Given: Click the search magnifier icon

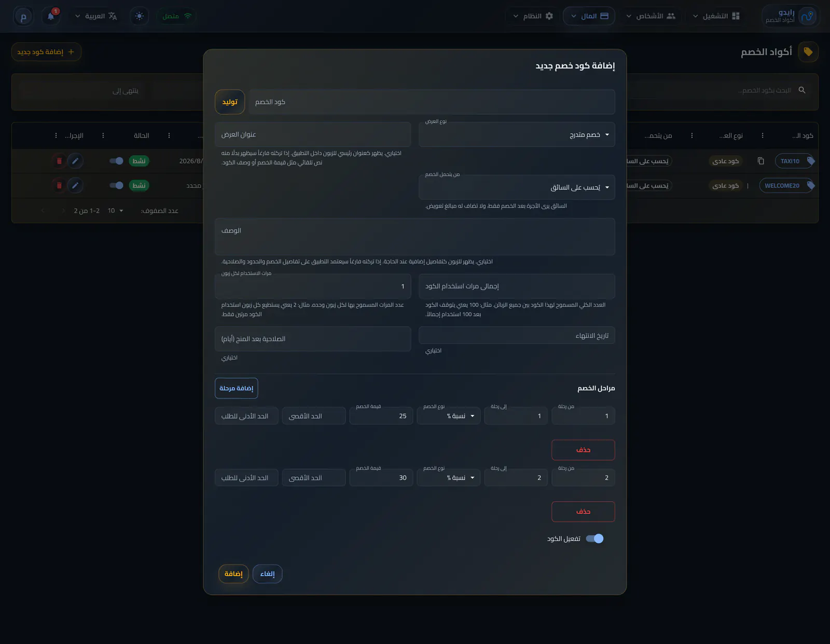Looking at the screenshot, I should [x=802, y=90].
